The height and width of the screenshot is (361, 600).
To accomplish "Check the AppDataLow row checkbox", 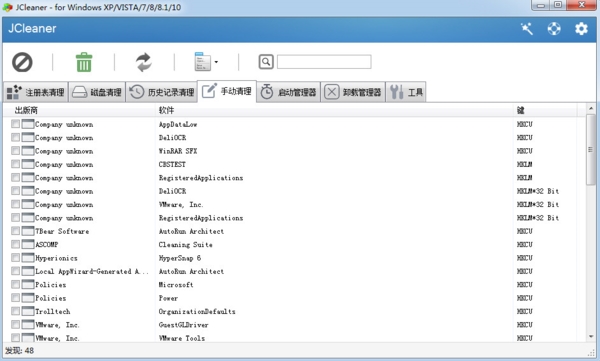I will tap(15, 124).
